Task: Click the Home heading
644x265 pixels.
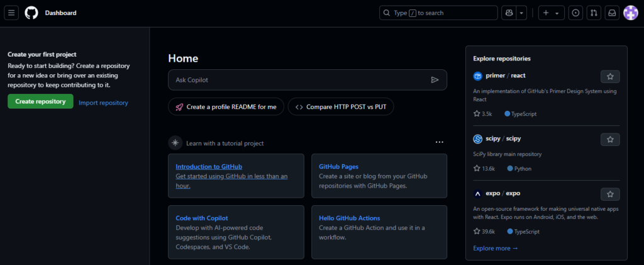Action: coord(183,59)
